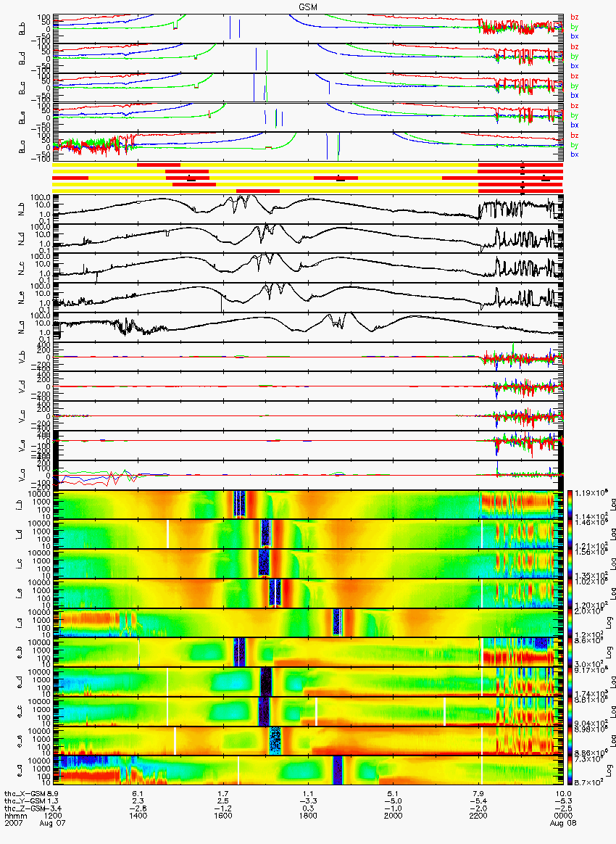Click the X-GSM value 7.9
The width and height of the screenshot is (616, 844).
click(478, 794)
